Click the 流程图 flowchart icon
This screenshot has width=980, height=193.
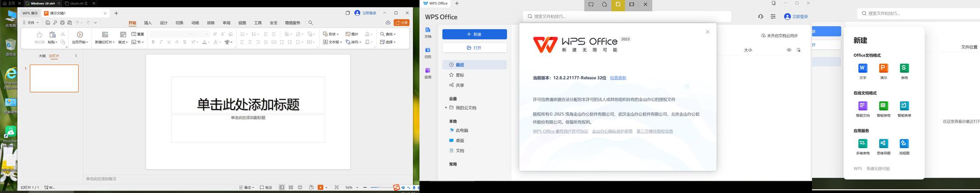pyautogui.click(x=904, y=144)
